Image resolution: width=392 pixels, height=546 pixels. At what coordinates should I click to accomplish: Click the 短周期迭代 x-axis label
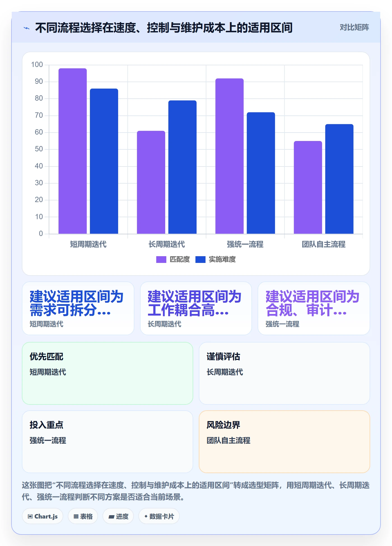pyautogui.click(x=88, y=244)
